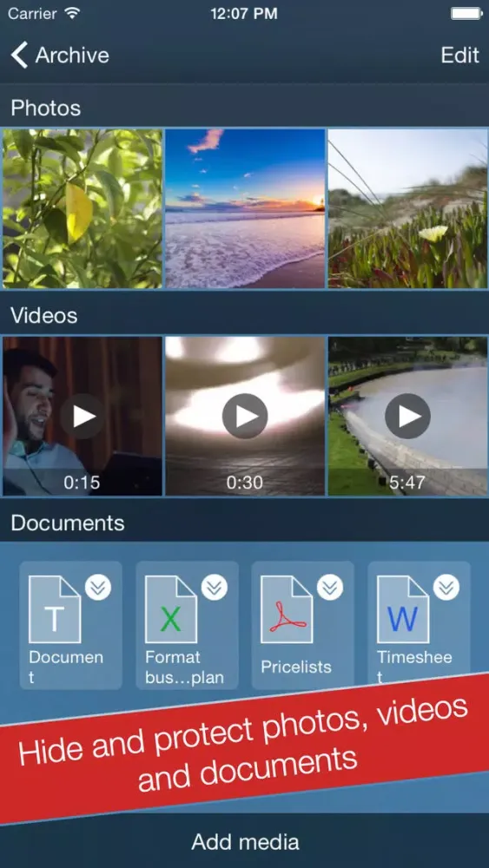Open the green leaves photo
489x868 pixels.
click(x=83, y=208)
